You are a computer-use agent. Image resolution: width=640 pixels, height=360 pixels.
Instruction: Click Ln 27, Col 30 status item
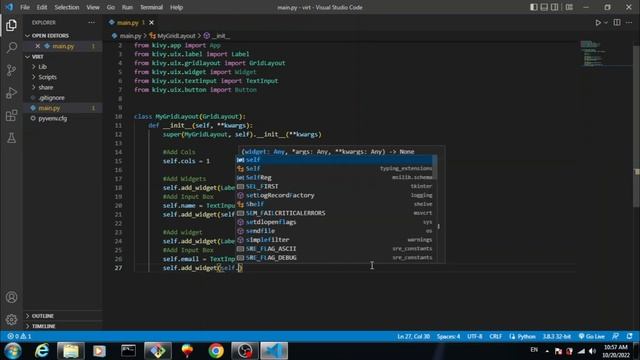[413, 336]
